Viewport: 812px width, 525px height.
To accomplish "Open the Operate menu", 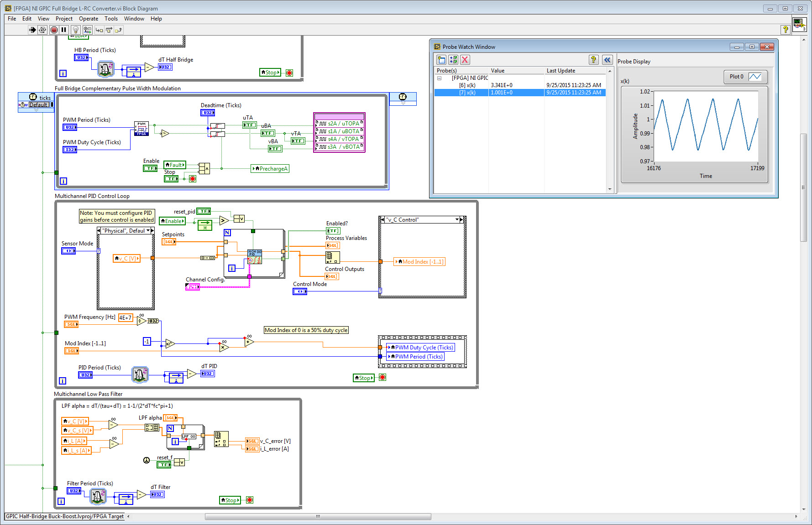I will (x=89, y=19).
